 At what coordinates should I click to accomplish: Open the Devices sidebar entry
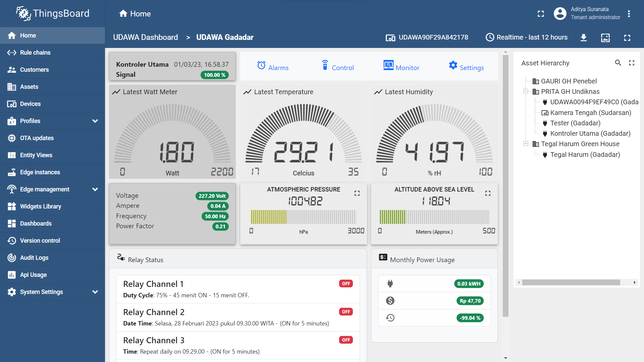coord(52,104)
